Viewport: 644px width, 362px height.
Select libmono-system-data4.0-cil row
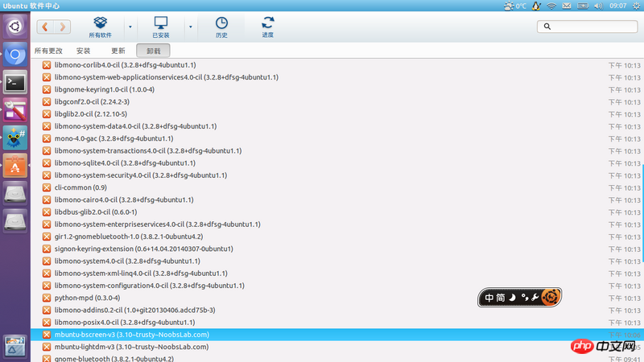pyautogui.click(x=337, y=126)
